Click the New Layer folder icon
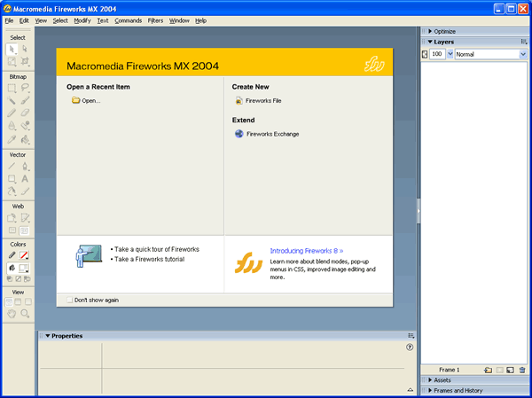The height and width of the screenshot is (398, 532). pos(489,370)
